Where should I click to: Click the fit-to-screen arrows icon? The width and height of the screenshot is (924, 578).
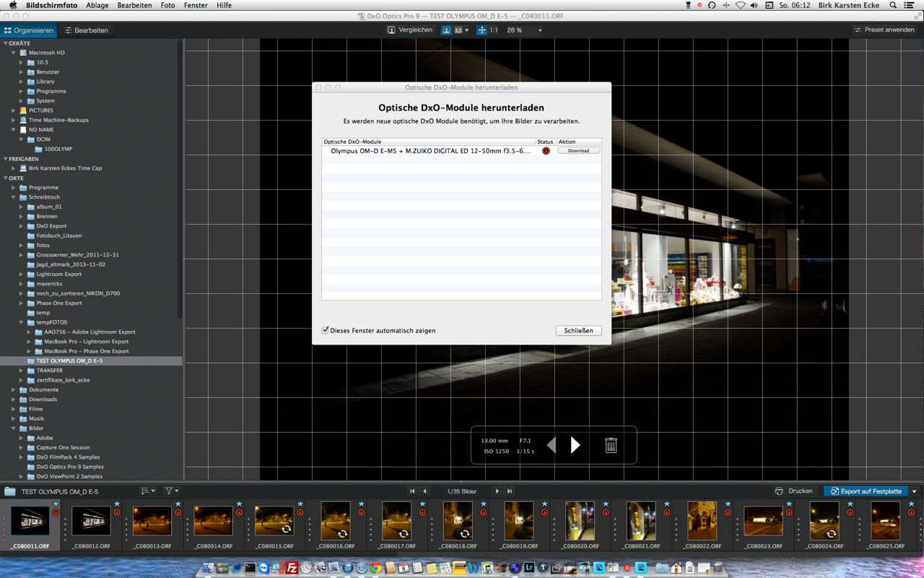482,30
